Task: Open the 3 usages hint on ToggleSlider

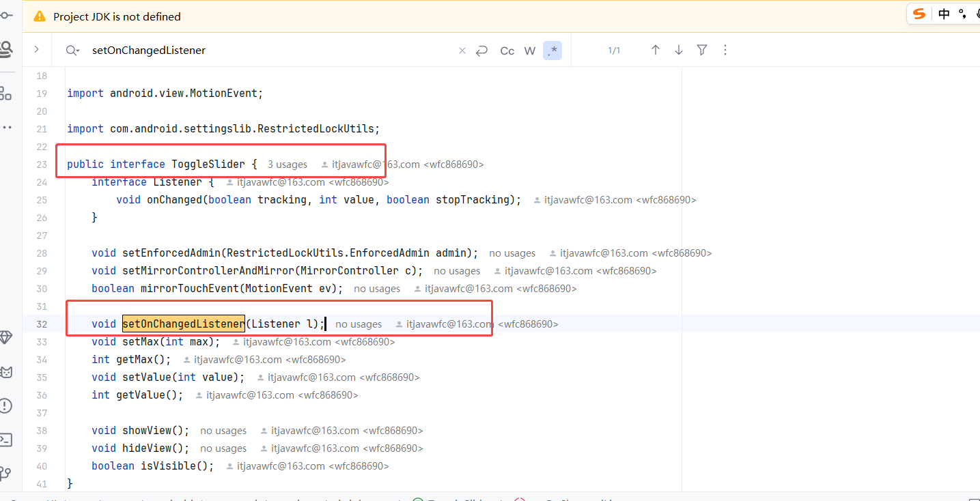Action: click(288, 164)
